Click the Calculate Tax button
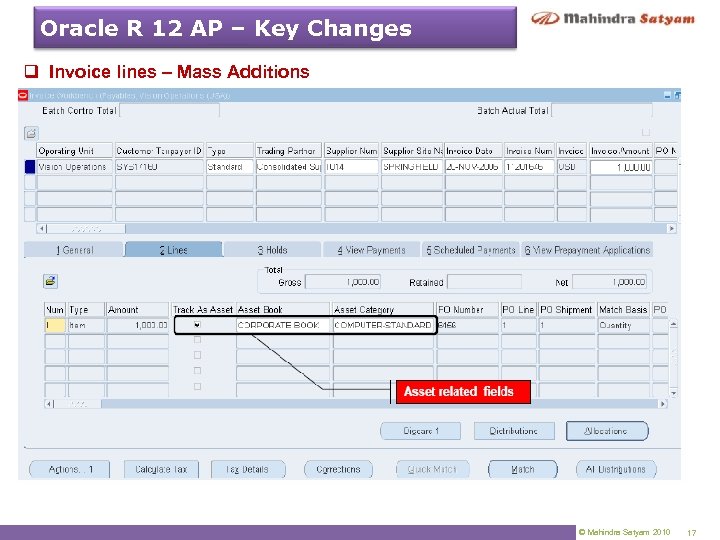This screenshot has height=540, width=720. 161,469
